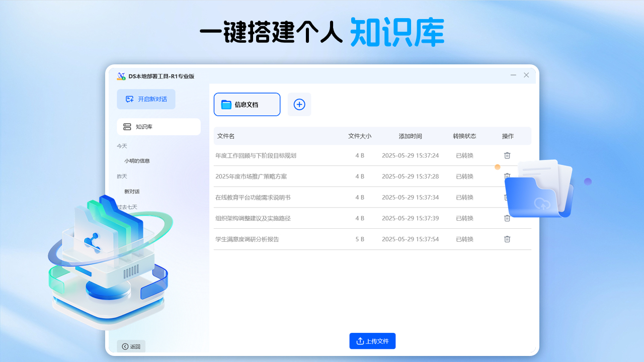The image size is (644, 362).
Task: Delete 在线教育平台功能需求说明书 via trash icon
Action: pos(507,197)
